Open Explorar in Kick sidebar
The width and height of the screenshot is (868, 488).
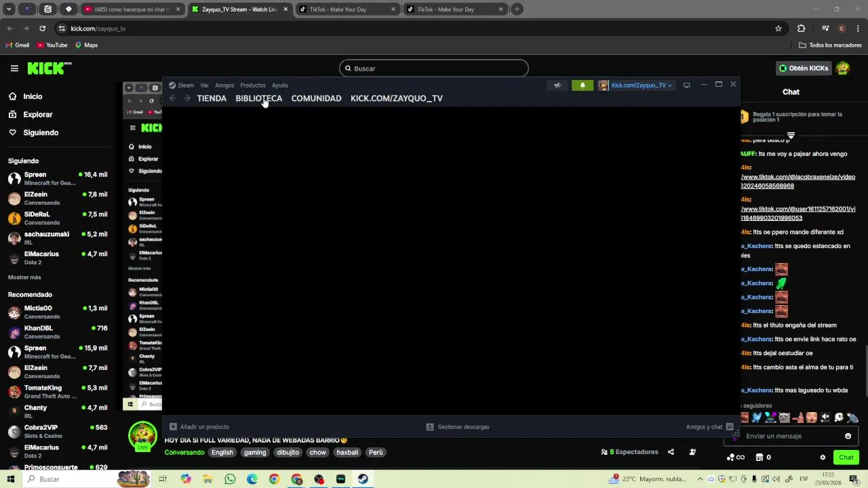[31, 115]
